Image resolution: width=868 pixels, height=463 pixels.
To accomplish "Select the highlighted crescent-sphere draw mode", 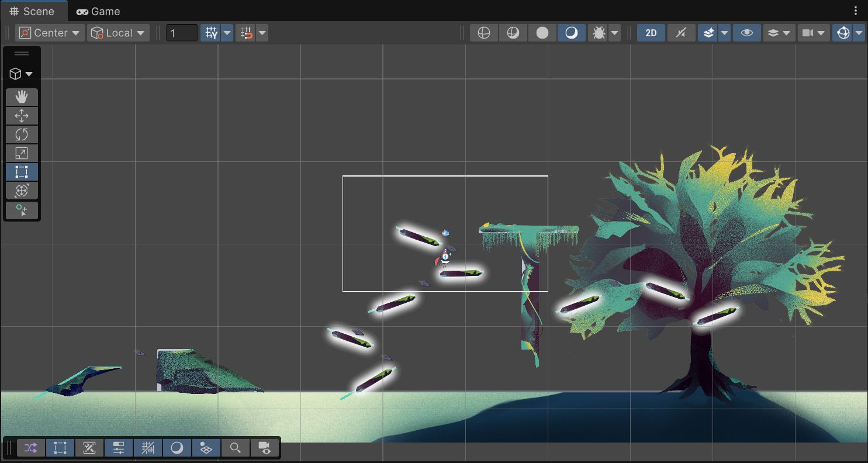I will click(x=572, y=33).
